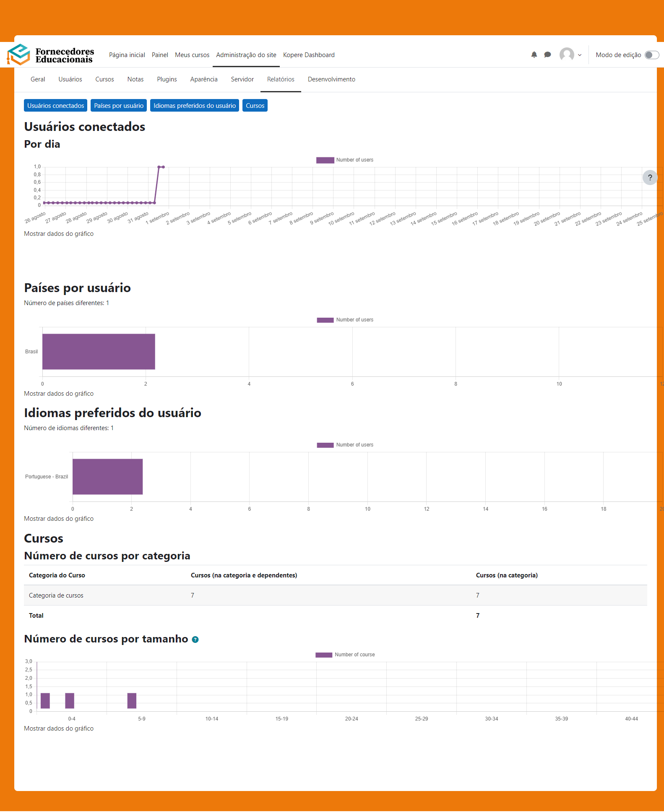Click the Número de países diferentes text
This screenshot has width=664, height=812.
[x=66, y=303]
